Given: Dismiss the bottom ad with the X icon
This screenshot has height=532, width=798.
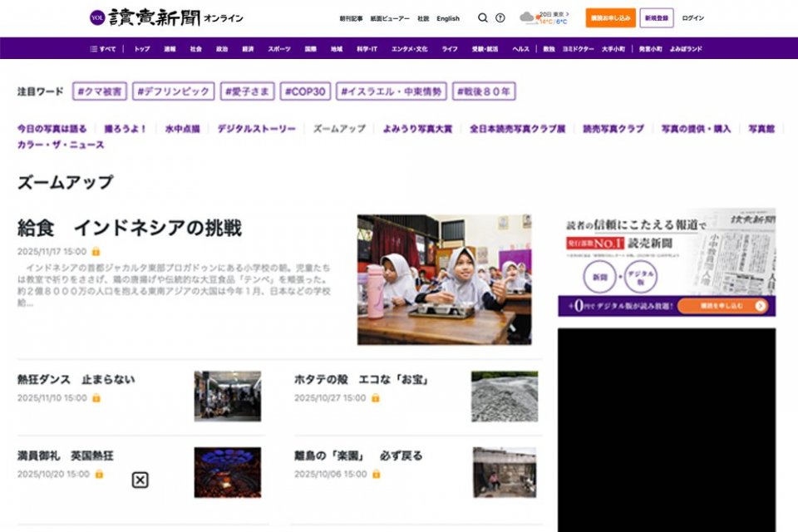Looking at the screenshot, I should pos(141,479).
